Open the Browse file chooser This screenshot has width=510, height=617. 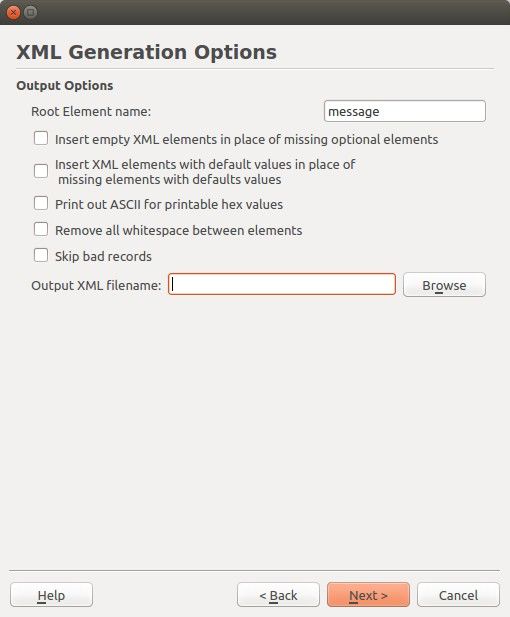[x=444, y=285]
